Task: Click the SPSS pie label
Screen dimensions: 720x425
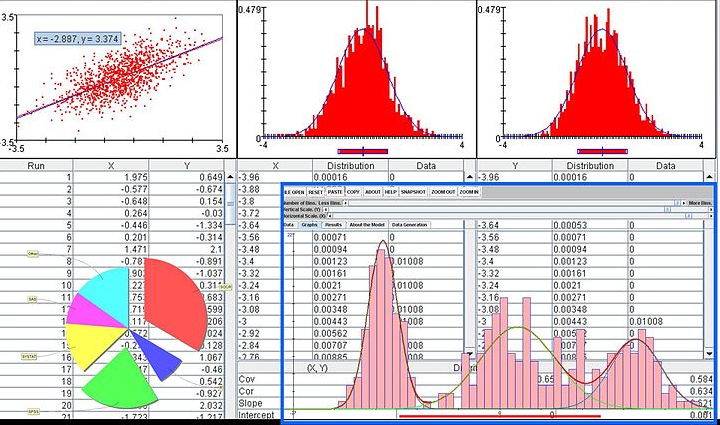Action: point(33,412)
